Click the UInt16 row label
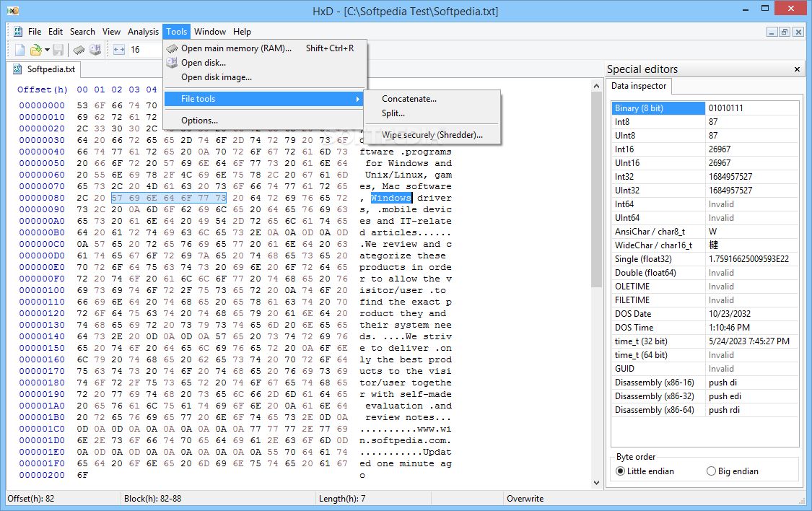812x511 pixels. (x=627, y=163)
